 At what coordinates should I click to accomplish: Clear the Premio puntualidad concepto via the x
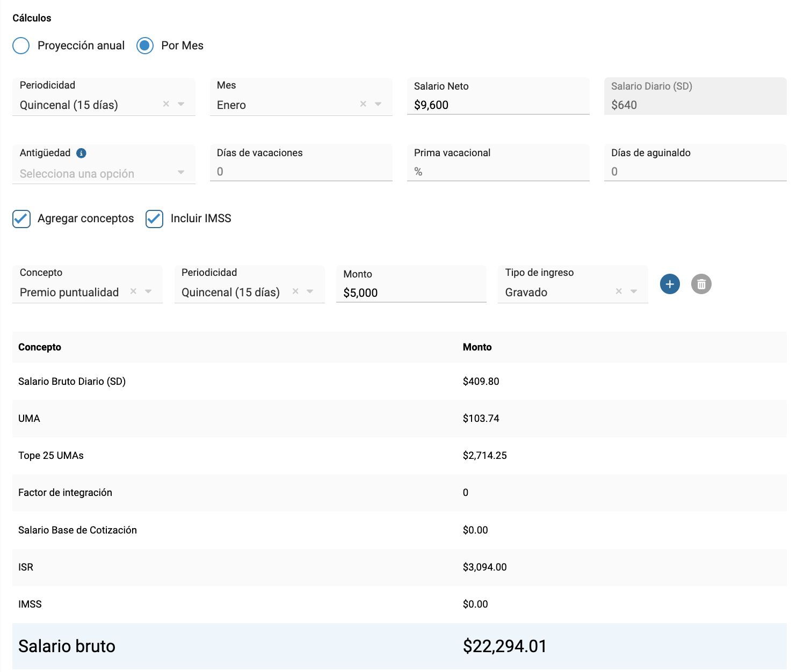(x=133, y=292)
